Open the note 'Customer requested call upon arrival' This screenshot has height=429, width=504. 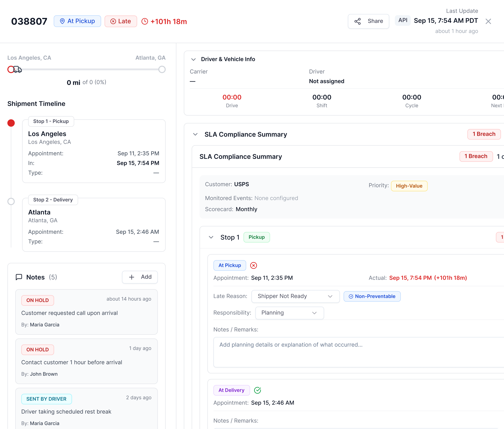[86, 312]
